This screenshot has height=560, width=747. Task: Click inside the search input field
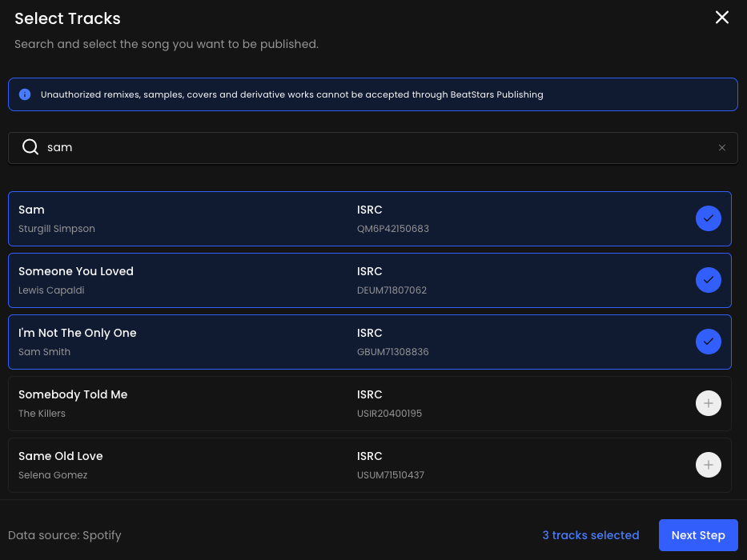click(x=320, y=147)
